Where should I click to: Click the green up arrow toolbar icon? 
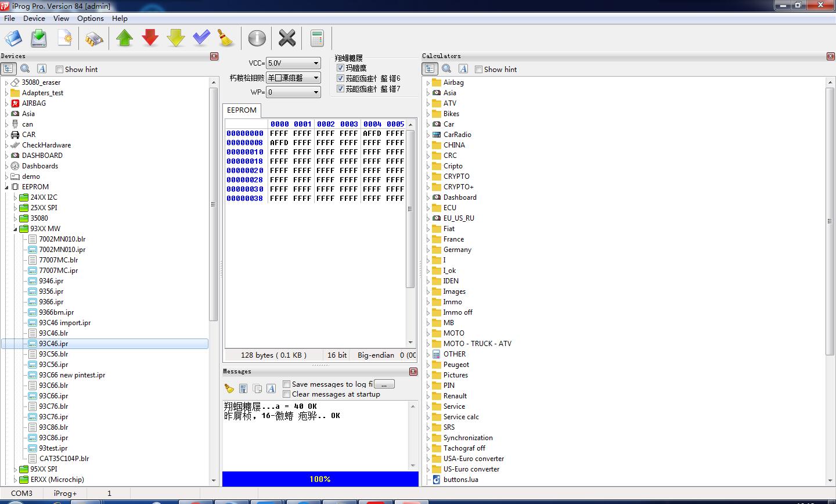coord(125,38)
